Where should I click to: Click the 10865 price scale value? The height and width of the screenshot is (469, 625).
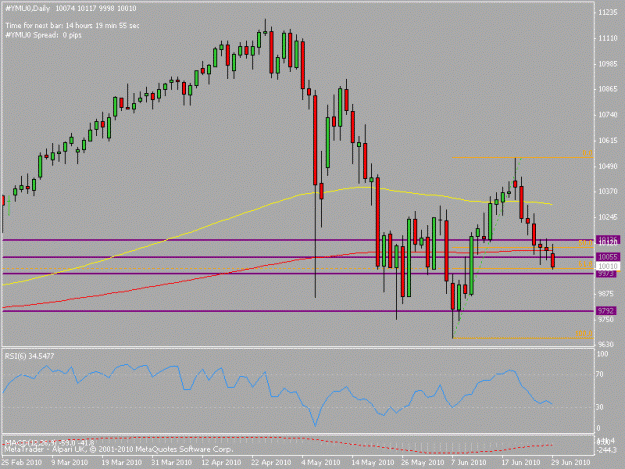607,89
